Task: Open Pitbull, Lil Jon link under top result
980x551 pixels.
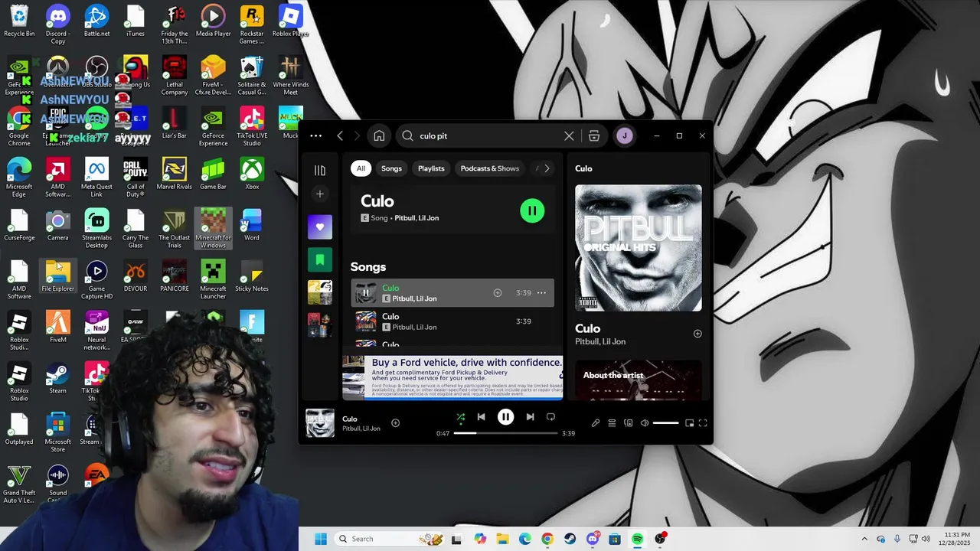Action: pos(416,218)
